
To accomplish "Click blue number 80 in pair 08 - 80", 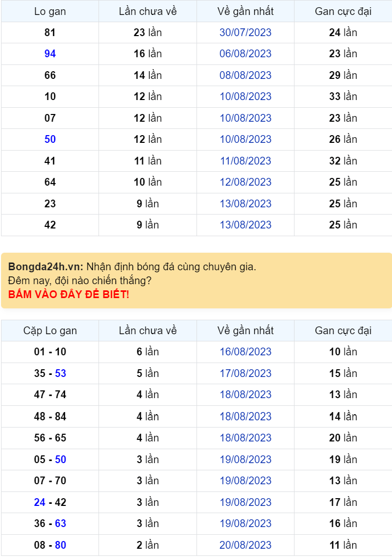I will click(60, 545).
